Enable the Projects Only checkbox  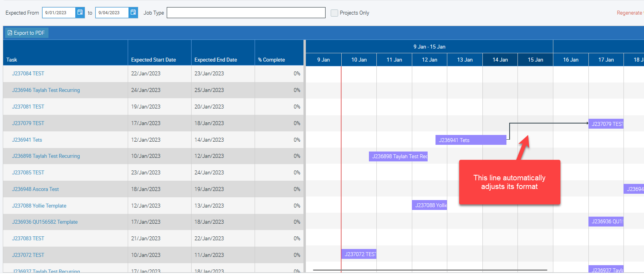coord(334,13)
